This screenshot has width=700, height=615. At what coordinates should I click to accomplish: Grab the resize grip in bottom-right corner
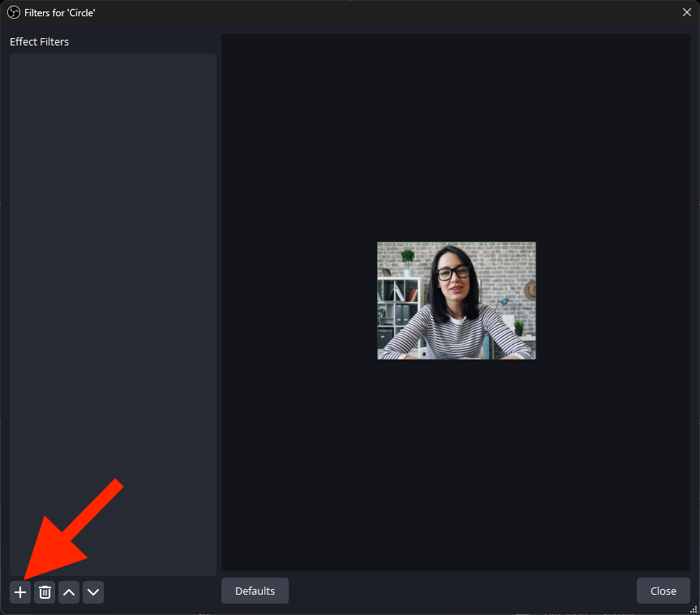pos(694,609)
